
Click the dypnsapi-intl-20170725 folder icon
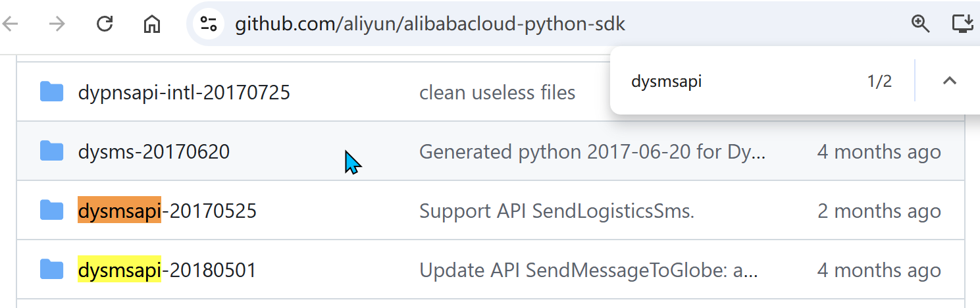[x=51, y=92]
